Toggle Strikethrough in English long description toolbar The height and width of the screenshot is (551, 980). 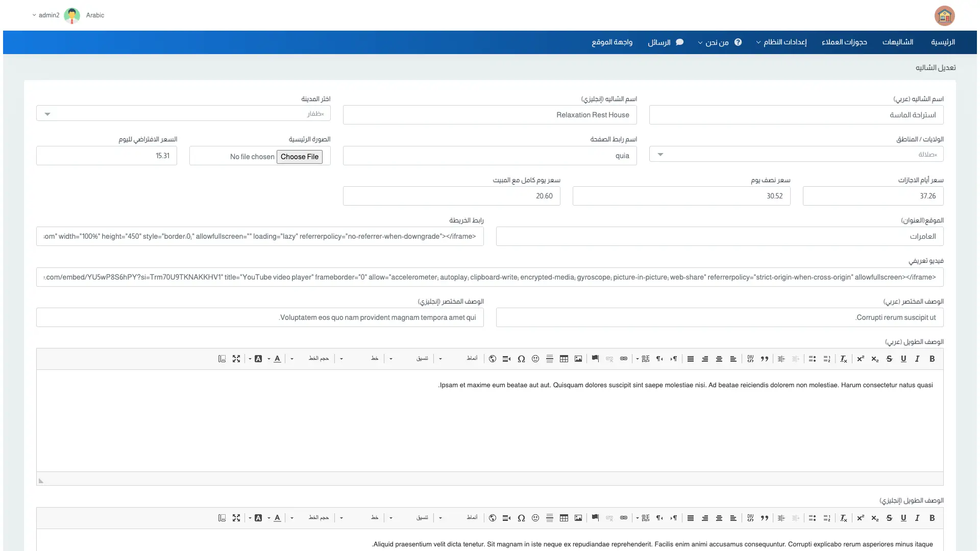pos(889,518)
